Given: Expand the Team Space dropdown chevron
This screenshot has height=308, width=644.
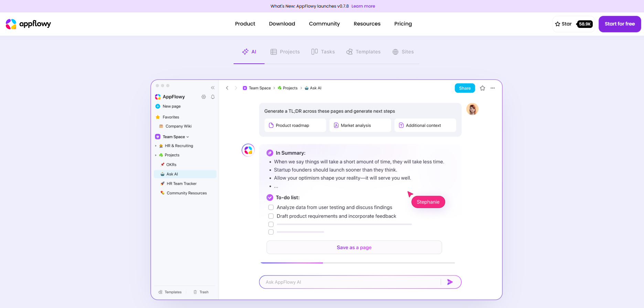Looking at the screenshot, I should [x=187, y=137].
